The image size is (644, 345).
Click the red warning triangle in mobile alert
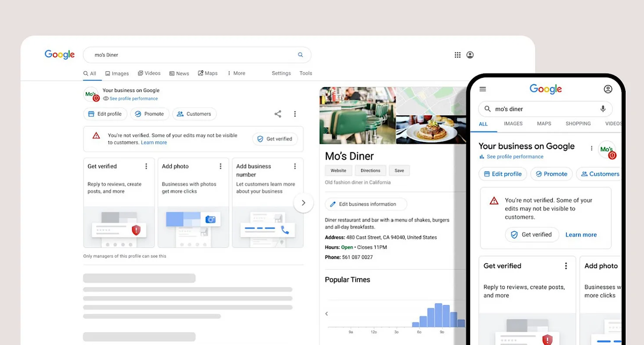pos(494,201)
